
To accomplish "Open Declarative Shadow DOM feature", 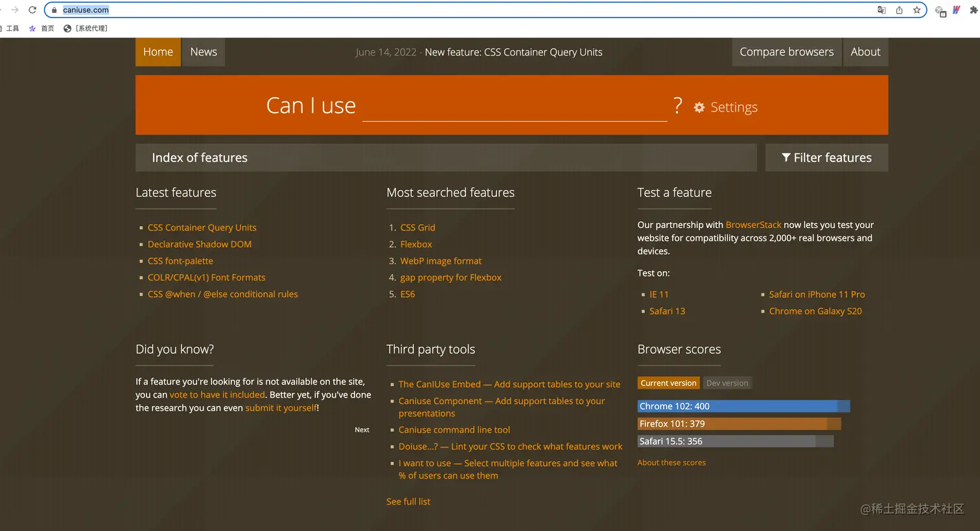I will coord(200,244).
